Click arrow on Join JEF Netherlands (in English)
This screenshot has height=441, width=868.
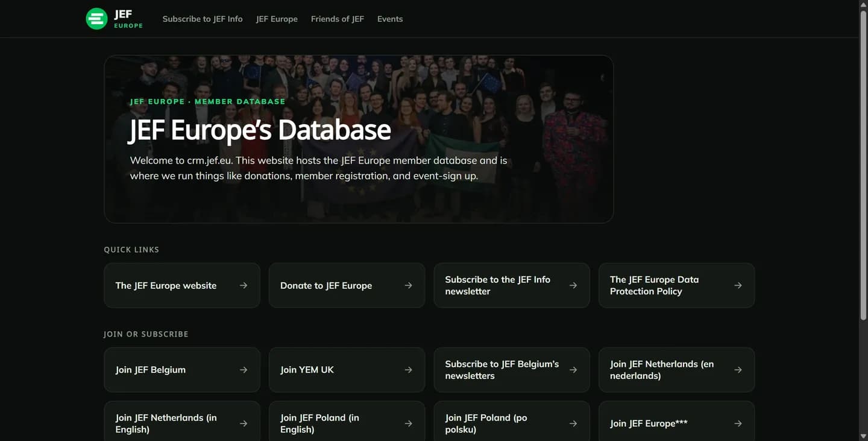point(244,424)
